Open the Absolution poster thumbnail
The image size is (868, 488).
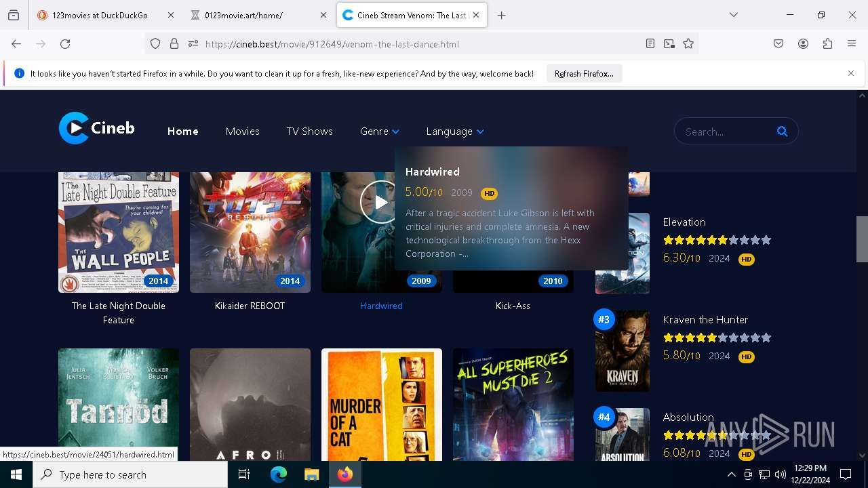tap(623, 434)
